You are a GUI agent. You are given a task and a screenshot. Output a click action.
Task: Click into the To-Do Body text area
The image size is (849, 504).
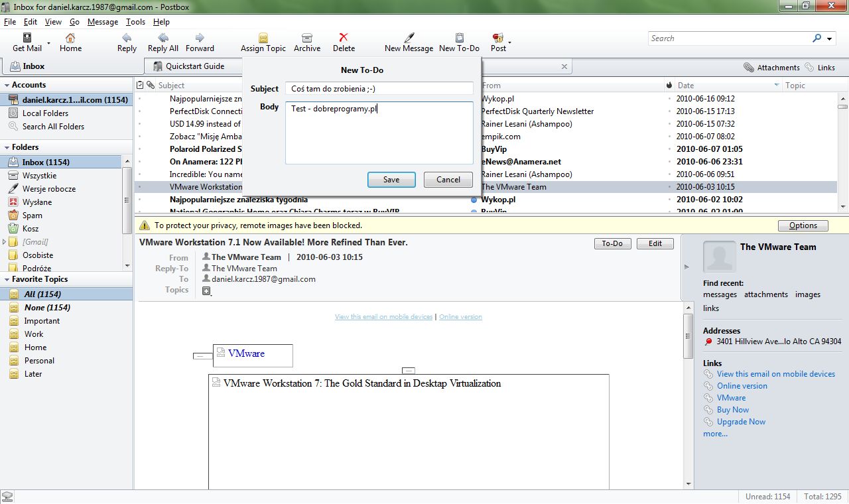(x=379, y=133)
